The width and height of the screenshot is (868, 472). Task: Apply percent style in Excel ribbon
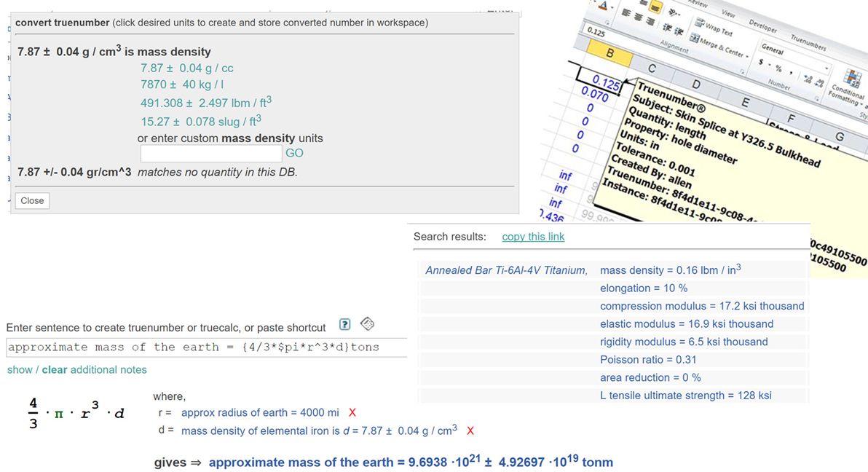click(778, 68)
